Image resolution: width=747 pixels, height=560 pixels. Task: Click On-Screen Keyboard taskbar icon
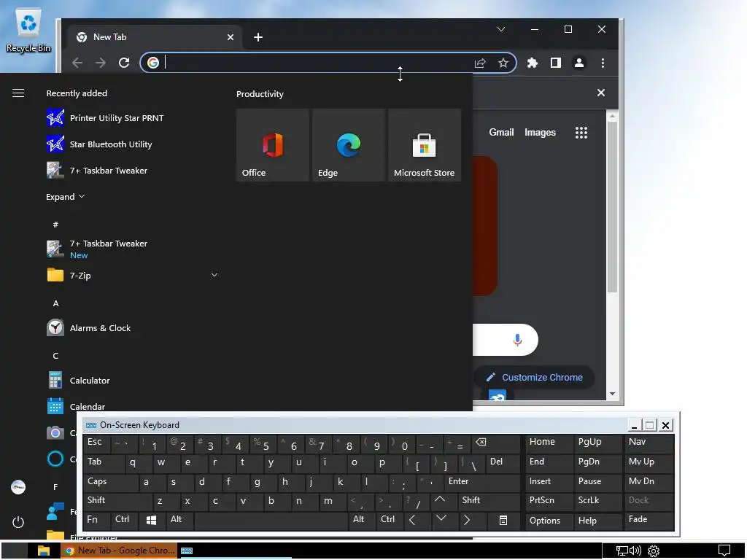[x=187, y=551]
